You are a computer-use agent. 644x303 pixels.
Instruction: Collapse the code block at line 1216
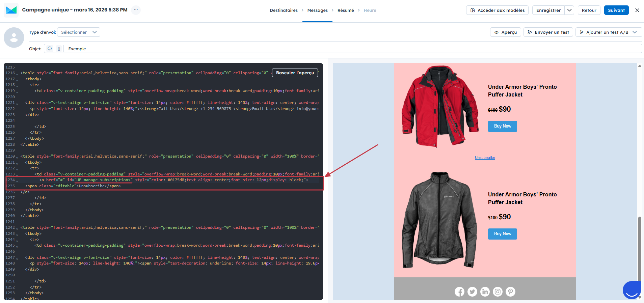pyautogui.click(x=17, y=74)
